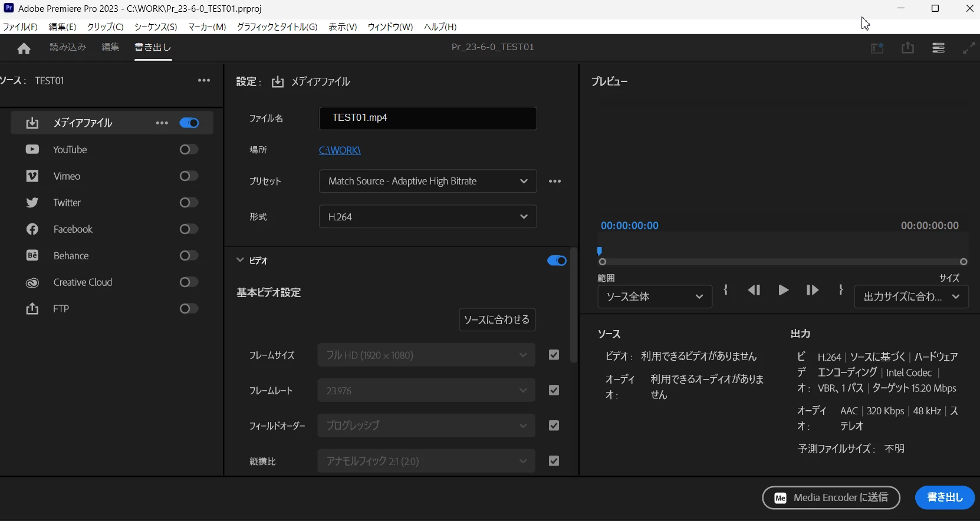980x521 pixels.
Task: Open the グラフィックとタイトル(G) menu
Action: [277, 27]
